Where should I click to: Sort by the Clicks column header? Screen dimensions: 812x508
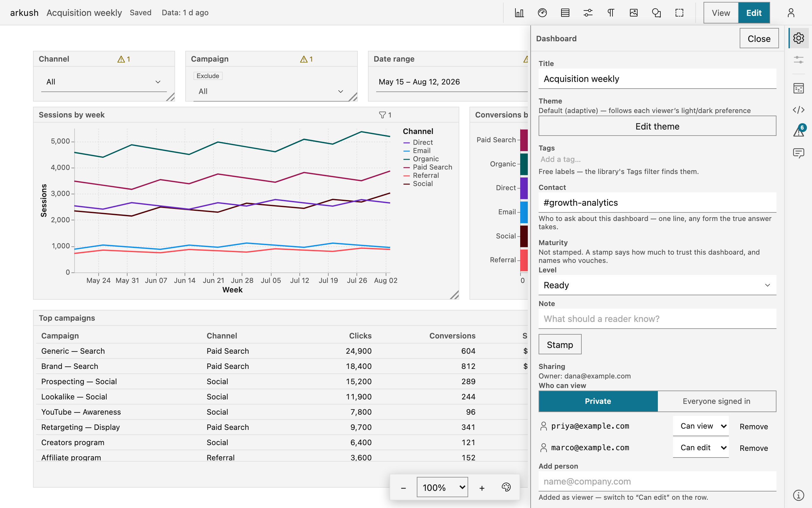[360, 336]
